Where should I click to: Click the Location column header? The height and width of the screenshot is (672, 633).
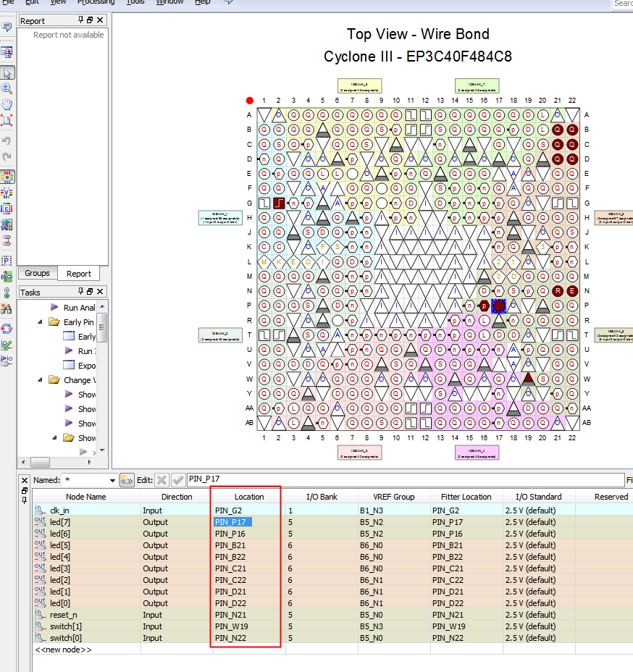248,497
